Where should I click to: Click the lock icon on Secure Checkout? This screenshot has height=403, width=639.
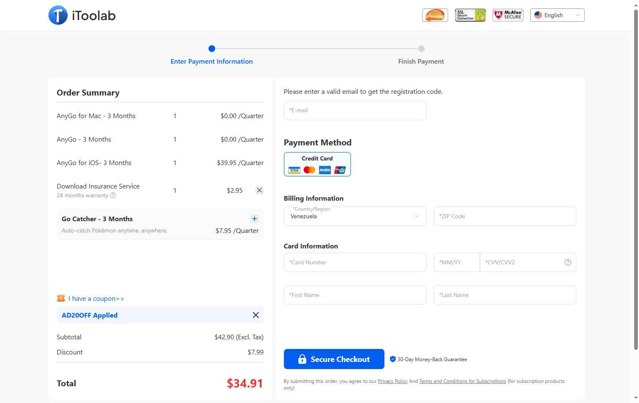pyautogui.click(x=302, y=359)
